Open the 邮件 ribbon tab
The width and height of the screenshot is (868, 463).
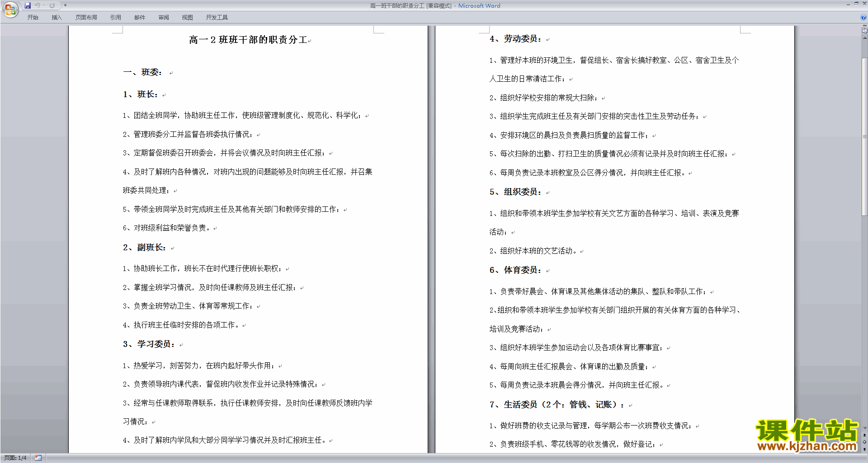tap(140, 17)
